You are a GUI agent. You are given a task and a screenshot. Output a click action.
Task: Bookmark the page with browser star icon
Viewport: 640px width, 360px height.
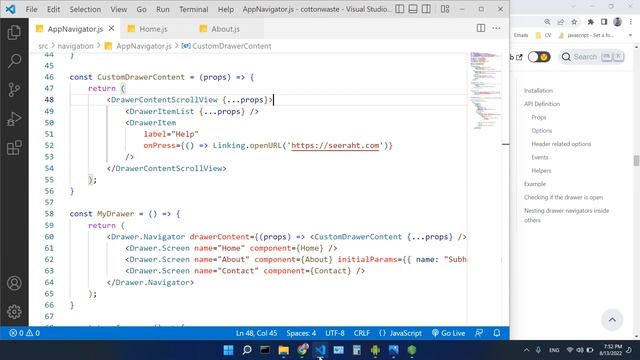click(x=574, y=22)
